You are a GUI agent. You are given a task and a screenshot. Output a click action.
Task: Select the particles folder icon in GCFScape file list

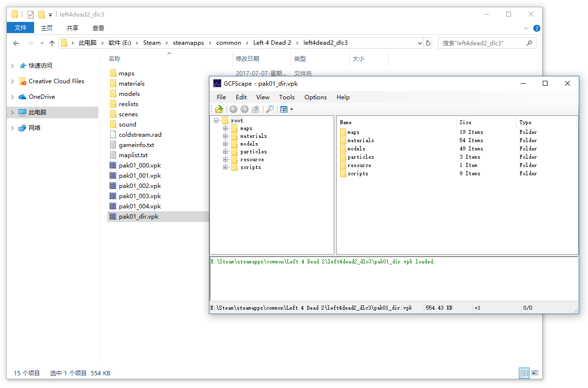click(x=343, y=157)
